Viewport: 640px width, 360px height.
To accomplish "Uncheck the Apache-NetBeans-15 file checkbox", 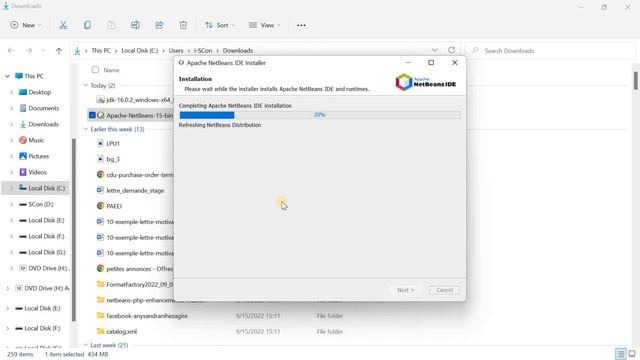I will (x=92, y=116).
